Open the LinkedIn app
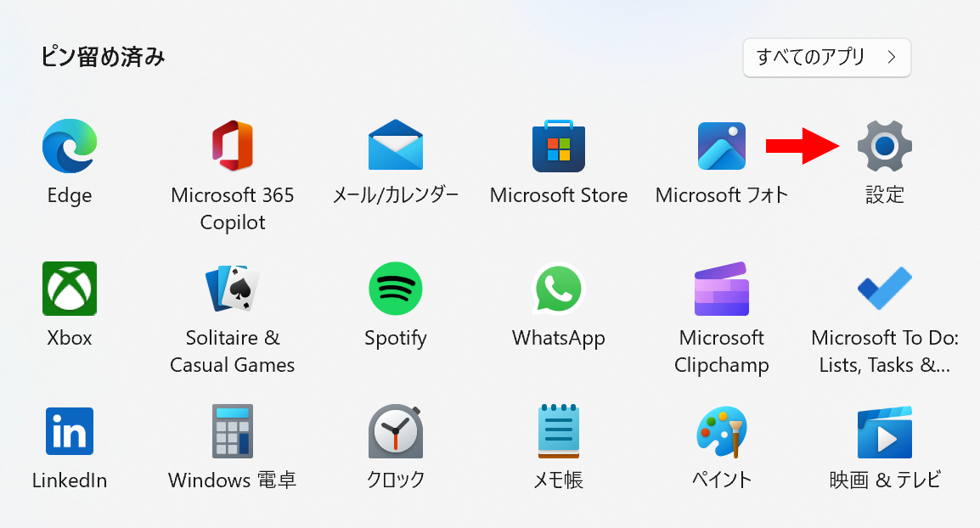 coord(70,431)
